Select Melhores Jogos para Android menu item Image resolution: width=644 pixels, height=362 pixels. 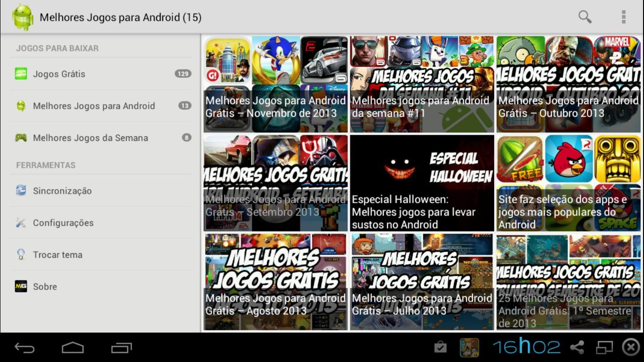[101, 106]
